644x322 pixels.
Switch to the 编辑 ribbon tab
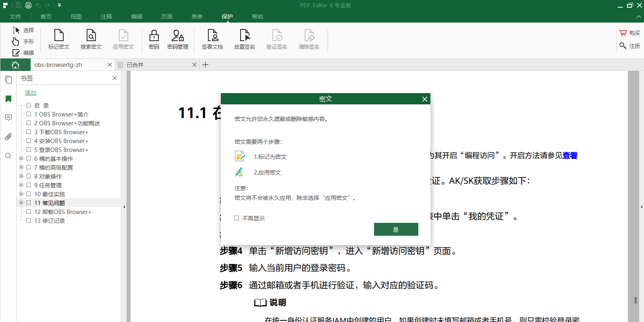pyautogui.click(x=137, y=17)
